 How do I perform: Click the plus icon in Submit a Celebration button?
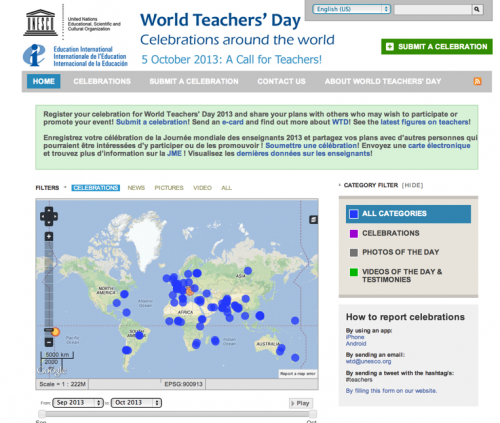tap(390, 47)
